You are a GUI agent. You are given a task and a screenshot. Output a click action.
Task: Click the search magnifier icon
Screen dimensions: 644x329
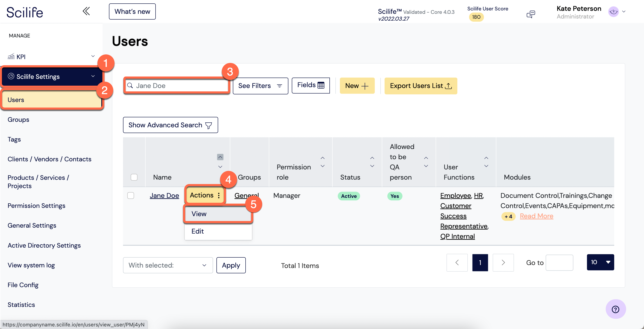click(130, 86)
